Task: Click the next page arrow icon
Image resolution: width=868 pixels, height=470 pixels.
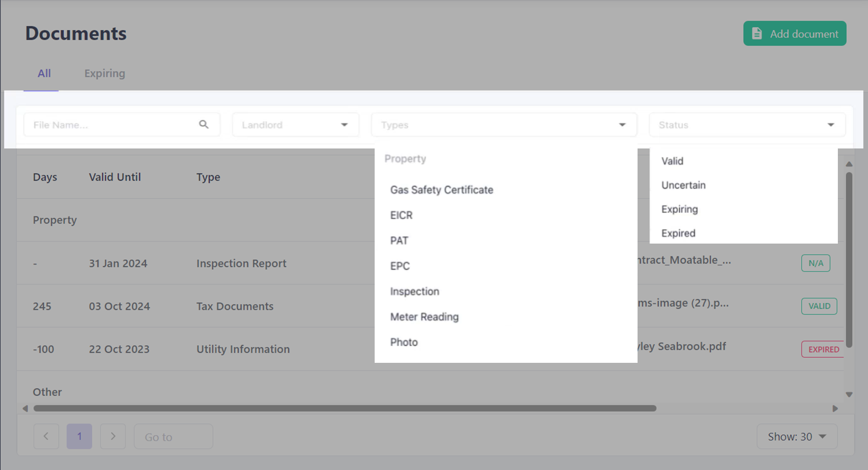Action: coord(113,436)
